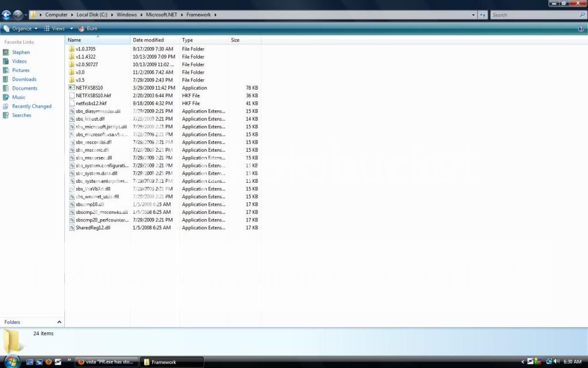
Task: Click the Burn toolbar button
Action: (x=88, y=28)
